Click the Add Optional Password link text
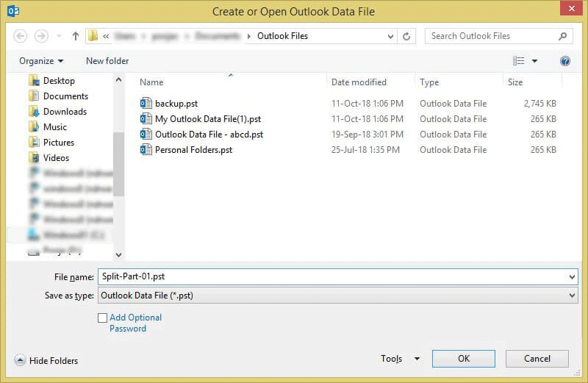The width and height of the screenshot is (588, 383). tap(135, 323)
